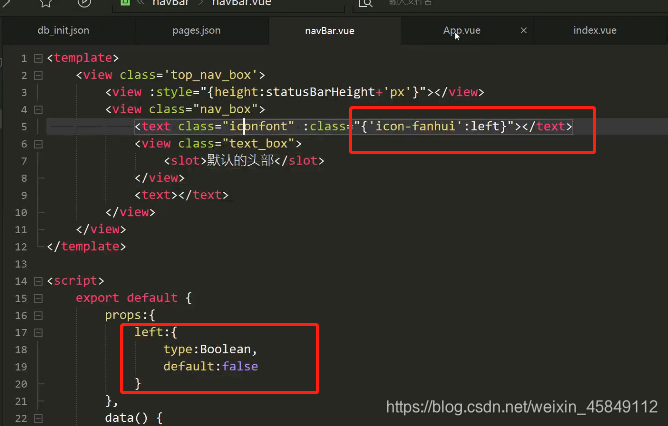
Task: Click the star bookmark icon in the toolbar
Action: coord(46,3)
